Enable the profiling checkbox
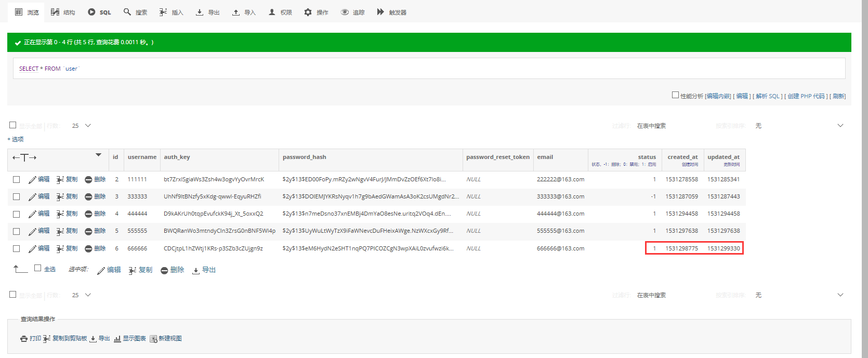868x358 pixels. click(675, 95)
